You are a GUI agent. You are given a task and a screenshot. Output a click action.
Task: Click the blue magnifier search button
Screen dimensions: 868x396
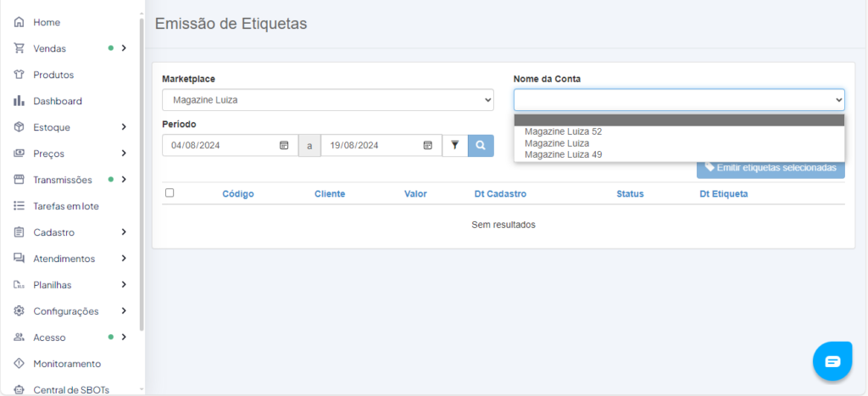pos(481,145)
